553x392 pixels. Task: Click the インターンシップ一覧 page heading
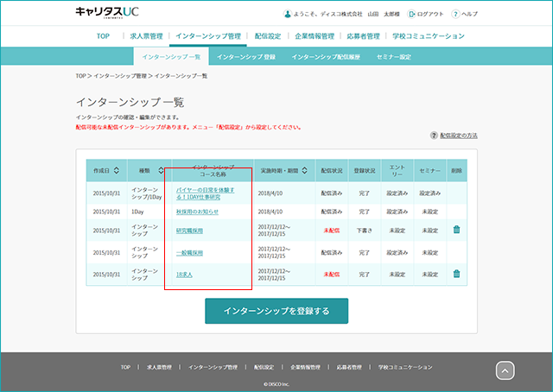(x=130, y=102)
